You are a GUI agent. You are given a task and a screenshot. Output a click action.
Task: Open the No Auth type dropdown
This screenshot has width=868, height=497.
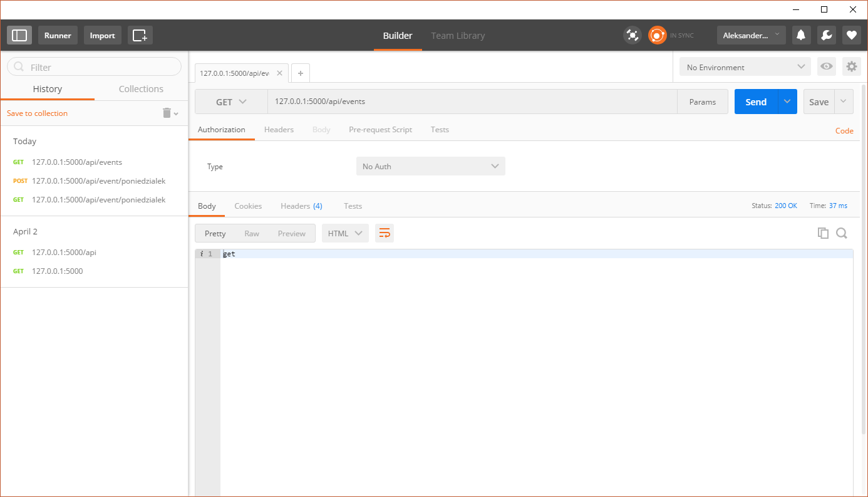coord(430,166)
